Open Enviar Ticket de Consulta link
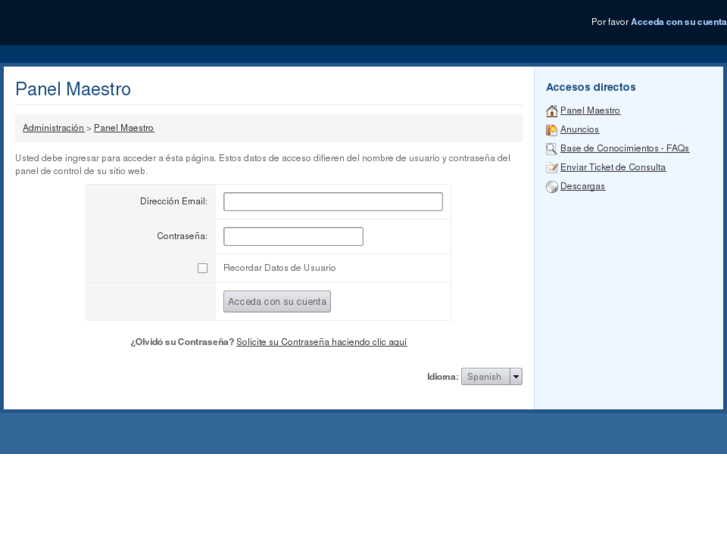 (x=613, y=167)
